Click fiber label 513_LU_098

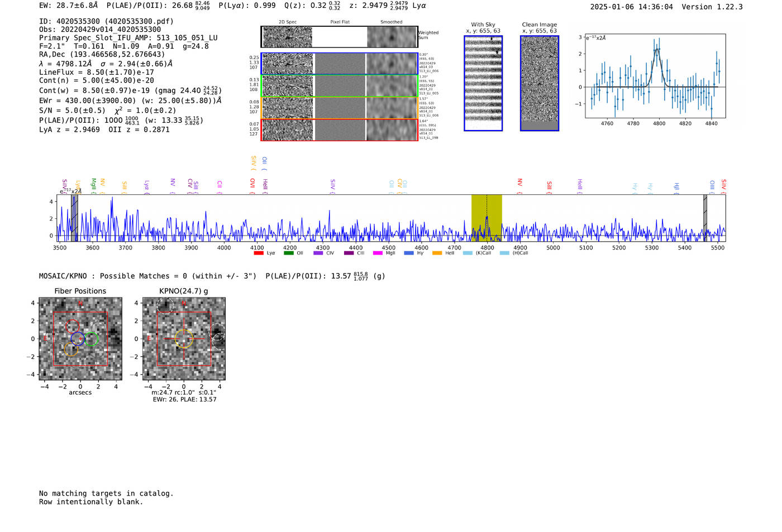tap(429, 137)
